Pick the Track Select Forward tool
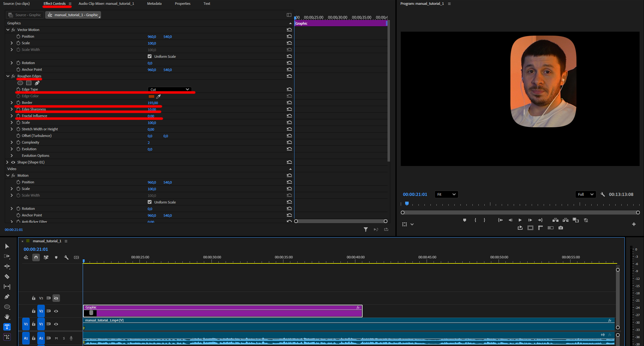 point(7,256)
